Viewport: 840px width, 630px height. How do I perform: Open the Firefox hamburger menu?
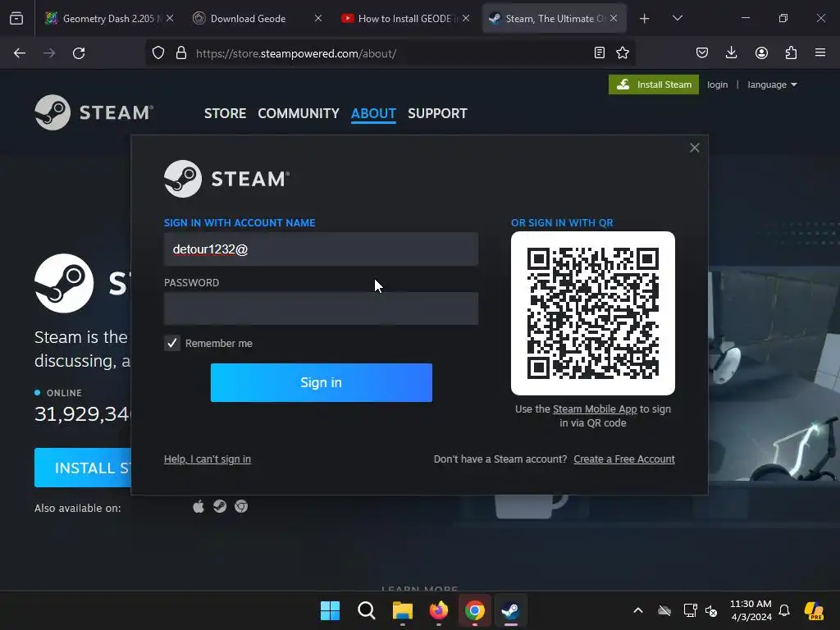[x=820, y=52]
